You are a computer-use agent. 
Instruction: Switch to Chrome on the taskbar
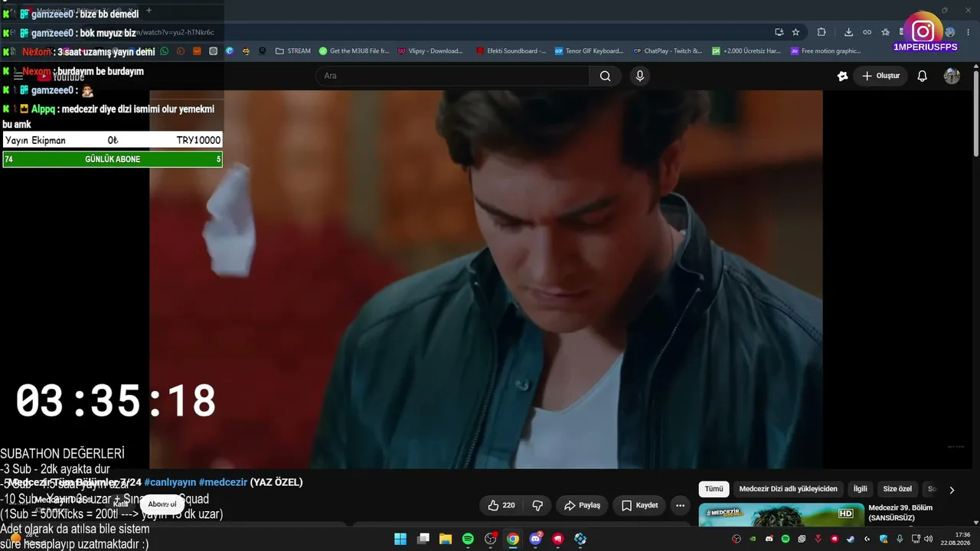click(513, 539)
